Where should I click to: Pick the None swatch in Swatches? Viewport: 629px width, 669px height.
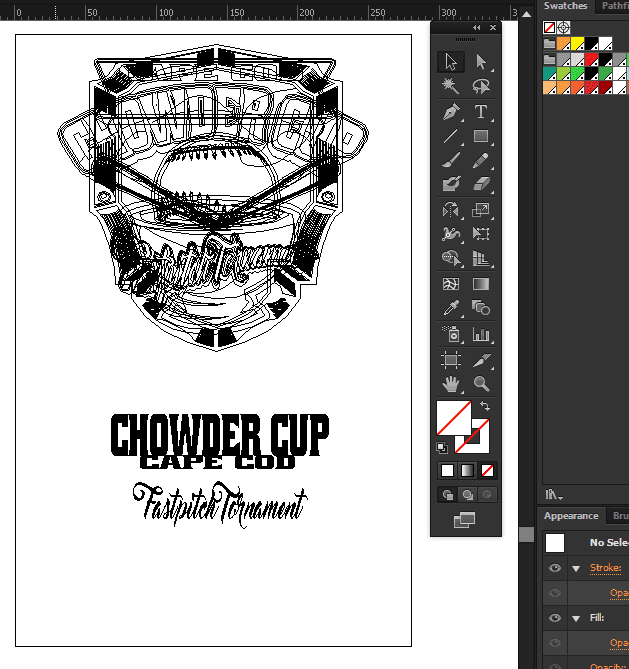[550, 28]
